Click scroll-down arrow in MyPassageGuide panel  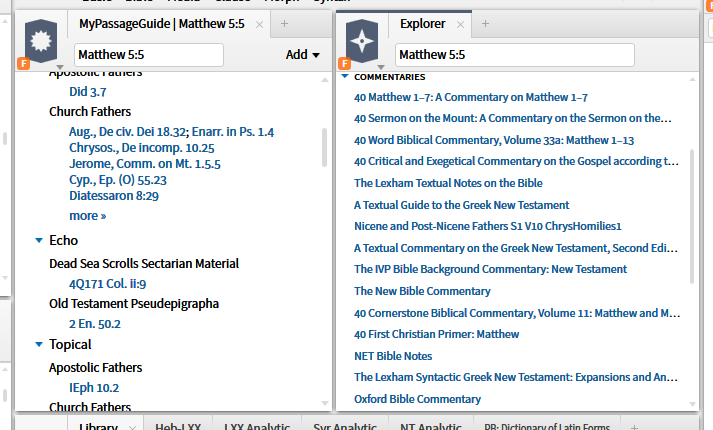pyautogui.click(x=325, y=403)
